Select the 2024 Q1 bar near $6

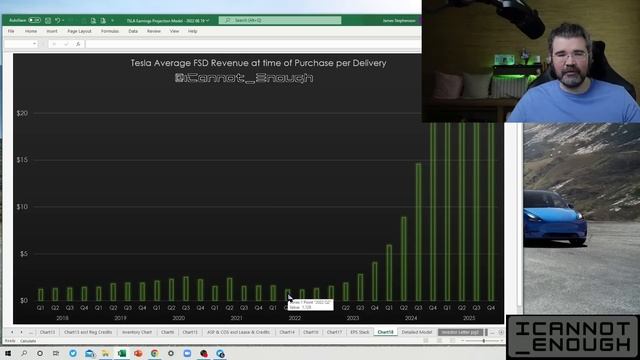tap(389, 273)
